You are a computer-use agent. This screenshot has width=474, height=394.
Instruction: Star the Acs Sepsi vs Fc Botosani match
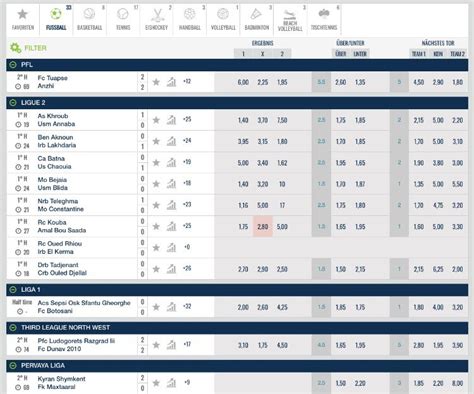(156, 307)
